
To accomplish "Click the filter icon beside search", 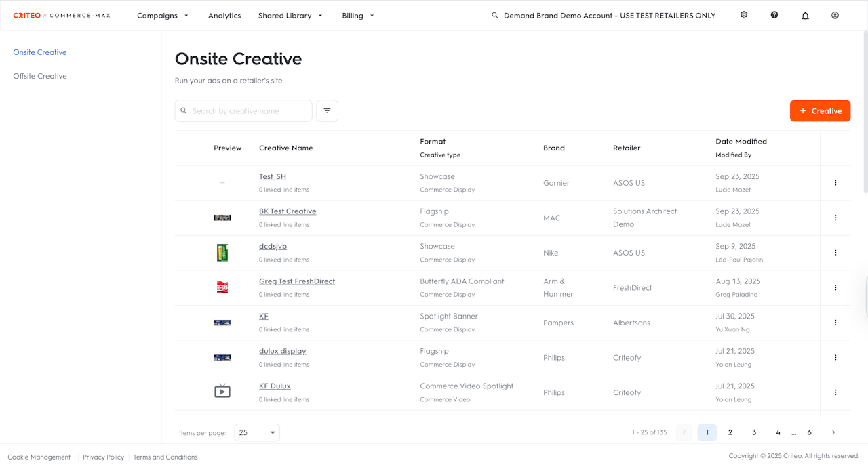I will coord(327,110).
